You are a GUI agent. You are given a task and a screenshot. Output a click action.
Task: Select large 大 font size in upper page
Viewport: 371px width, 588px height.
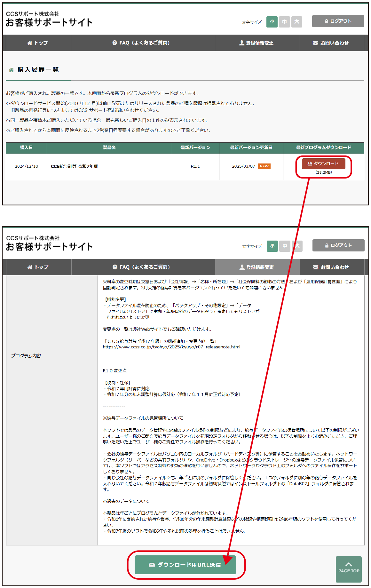pos(297,22)
